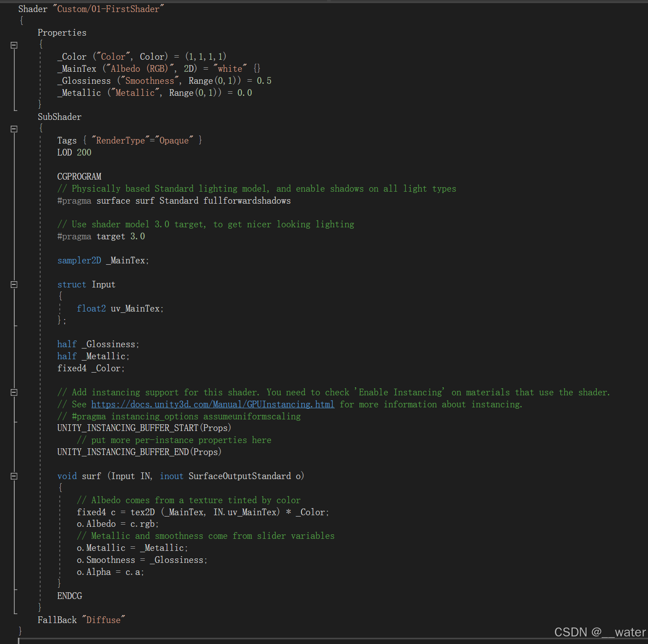Click the UNITY_INSTANCING_BUFFER_END(Props) line
Image resolution: width=648 pixels, height=644 pixels.
coord(139,452)
